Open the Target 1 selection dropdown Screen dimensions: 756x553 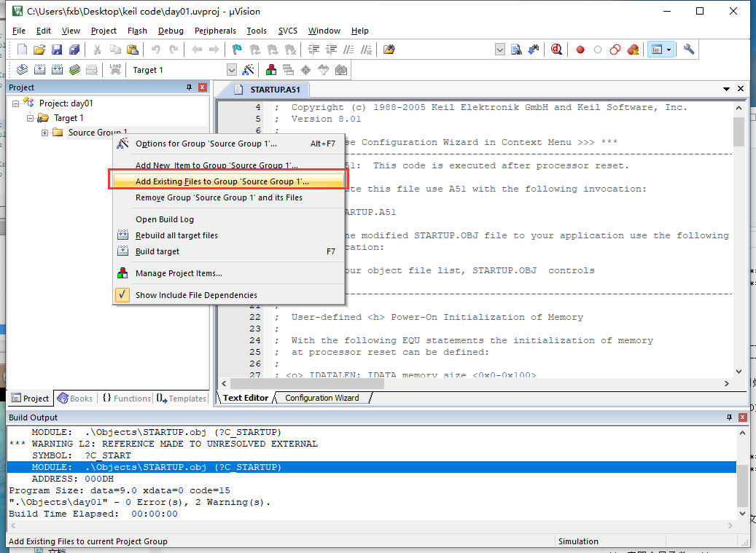click(232, 70)
